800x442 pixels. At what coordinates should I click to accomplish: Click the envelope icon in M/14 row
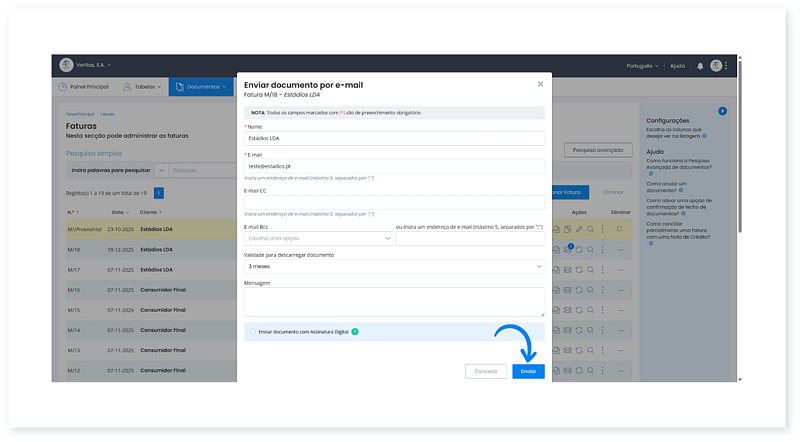coord(567,330)
